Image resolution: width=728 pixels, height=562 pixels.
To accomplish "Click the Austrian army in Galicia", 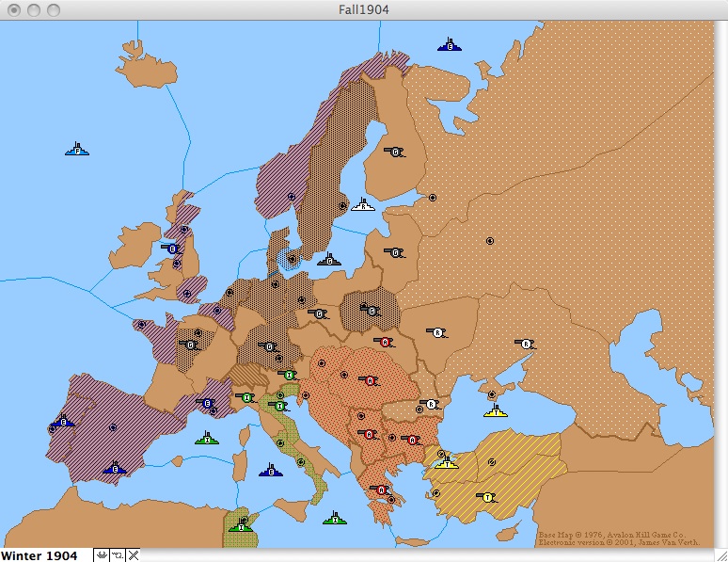I will pos(385,343).
